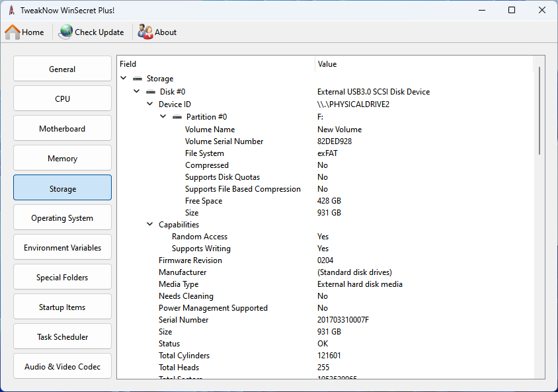Select the Random Access row
558x392 pixels.
pyautogui.click(x=325, y=237)
